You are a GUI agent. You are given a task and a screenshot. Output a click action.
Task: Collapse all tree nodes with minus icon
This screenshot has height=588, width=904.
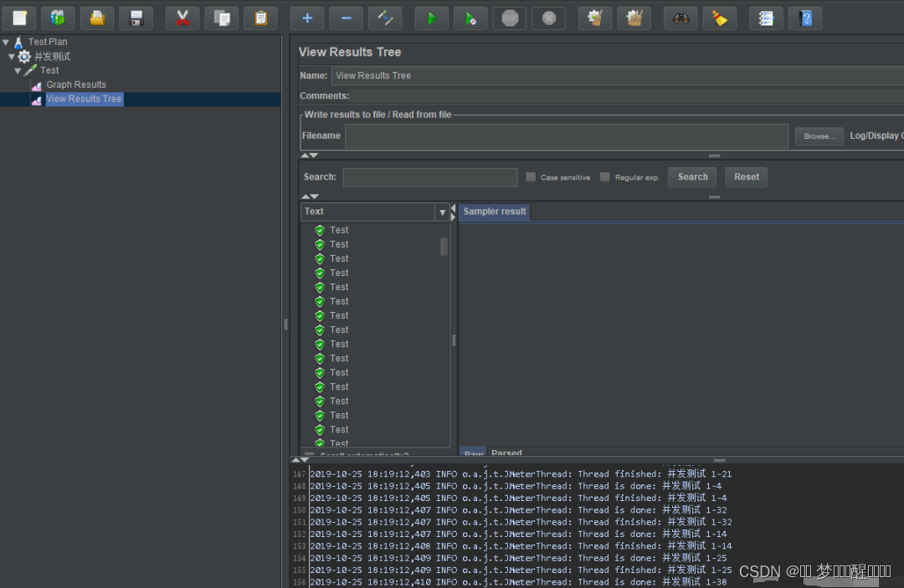click(x=346, y=18)
